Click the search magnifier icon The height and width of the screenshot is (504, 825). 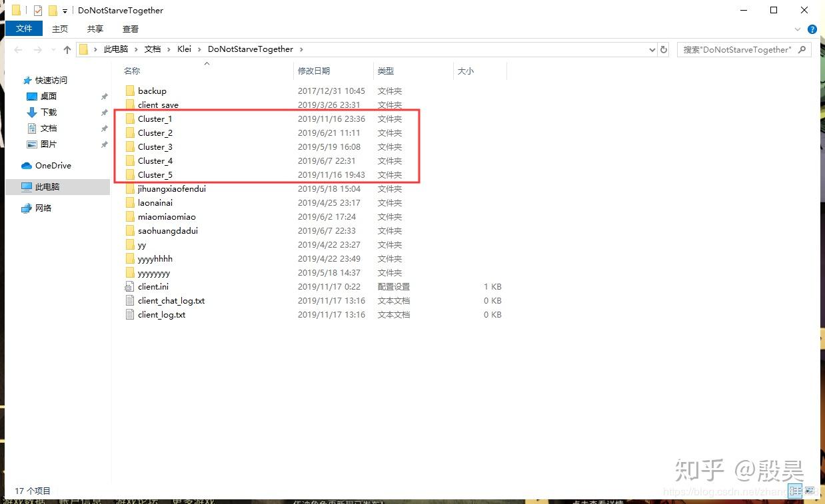(802, 49)
